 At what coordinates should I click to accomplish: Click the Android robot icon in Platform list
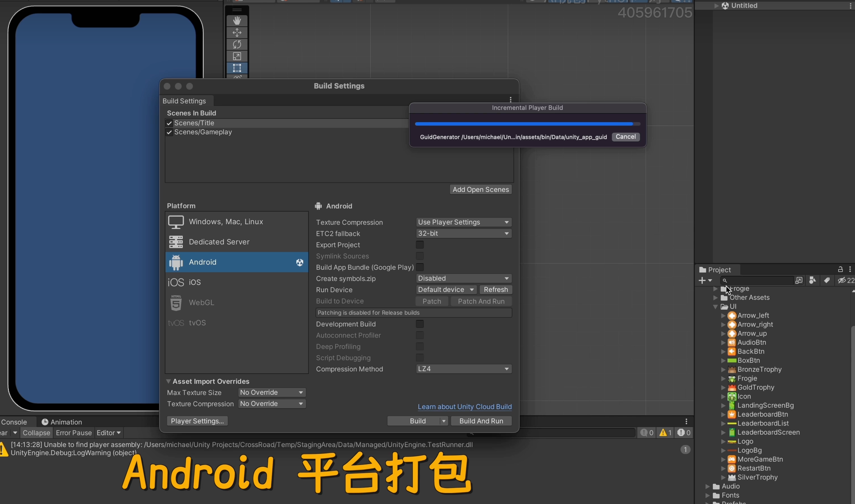[x=176, y=262]
